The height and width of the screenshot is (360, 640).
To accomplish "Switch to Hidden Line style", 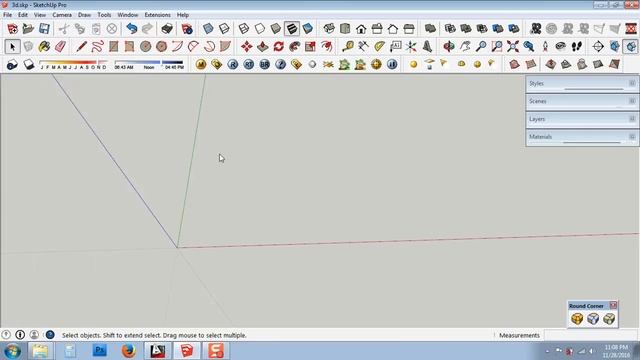I will [260, 29].
